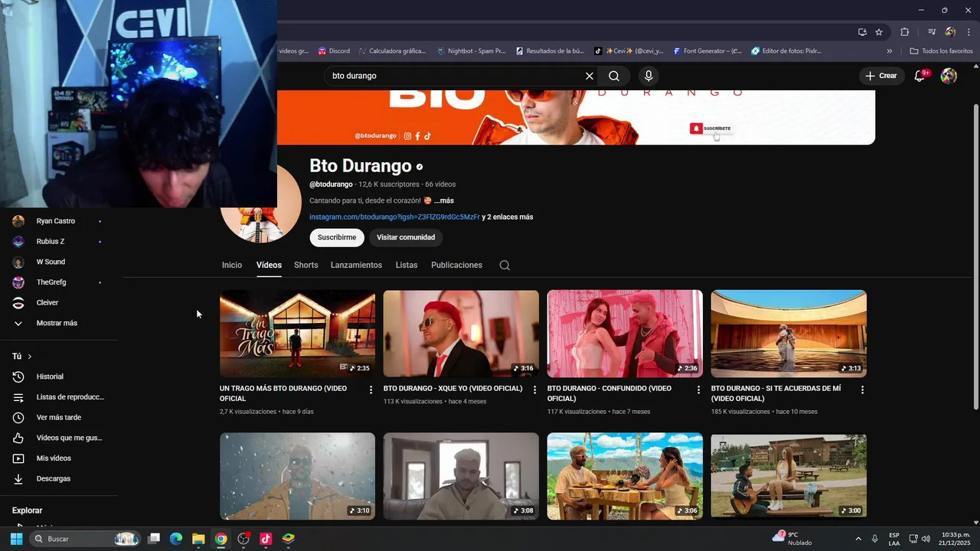Open the Listas tab
The height and width of the screenshot is (551, 980).
click(407, 266)
